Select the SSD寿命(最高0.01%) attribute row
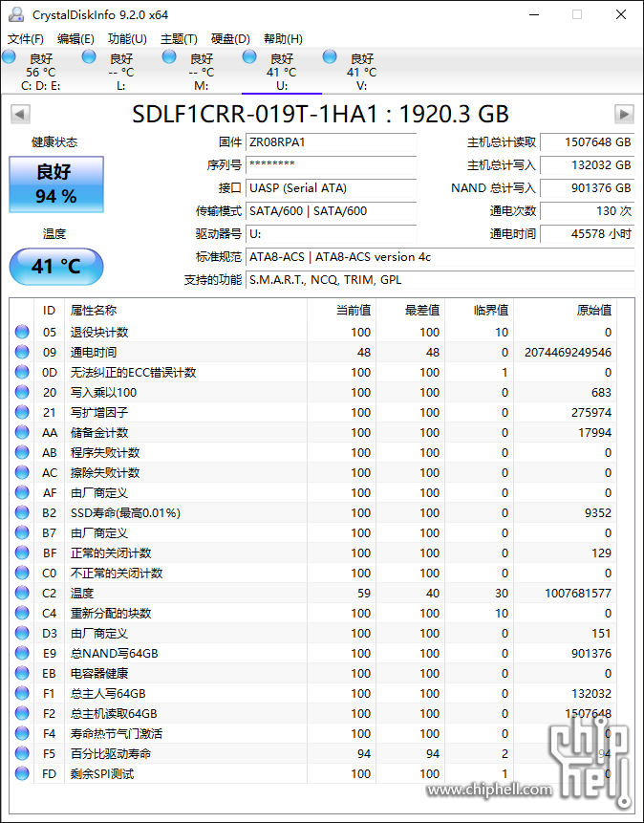This screenshot has width=644, height=823. click(312, 512)
